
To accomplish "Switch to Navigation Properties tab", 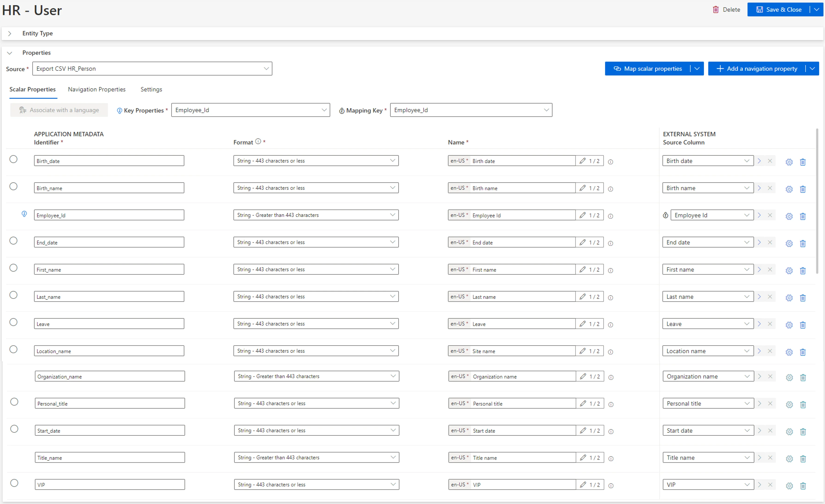I will coord(97,89).
